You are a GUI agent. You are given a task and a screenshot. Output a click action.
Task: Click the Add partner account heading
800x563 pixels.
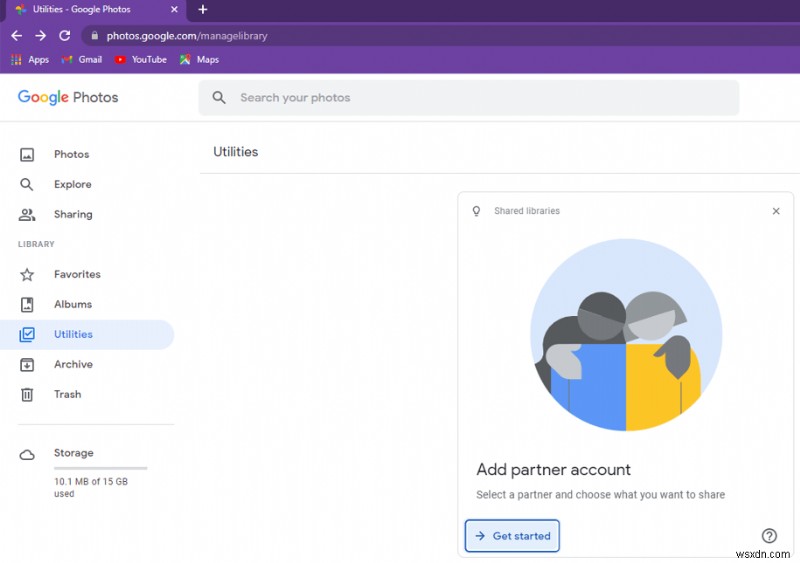(x=554, y=470)
